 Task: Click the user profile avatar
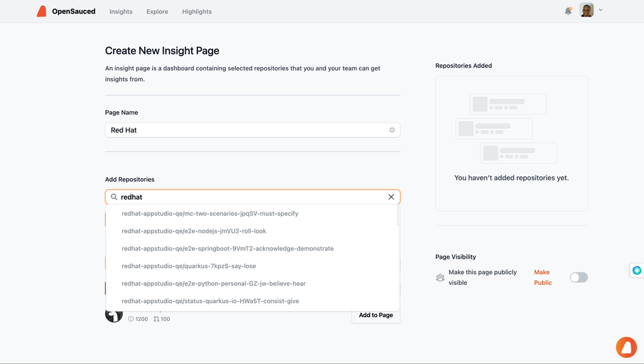pyautogui.click(x=586, y=11)
